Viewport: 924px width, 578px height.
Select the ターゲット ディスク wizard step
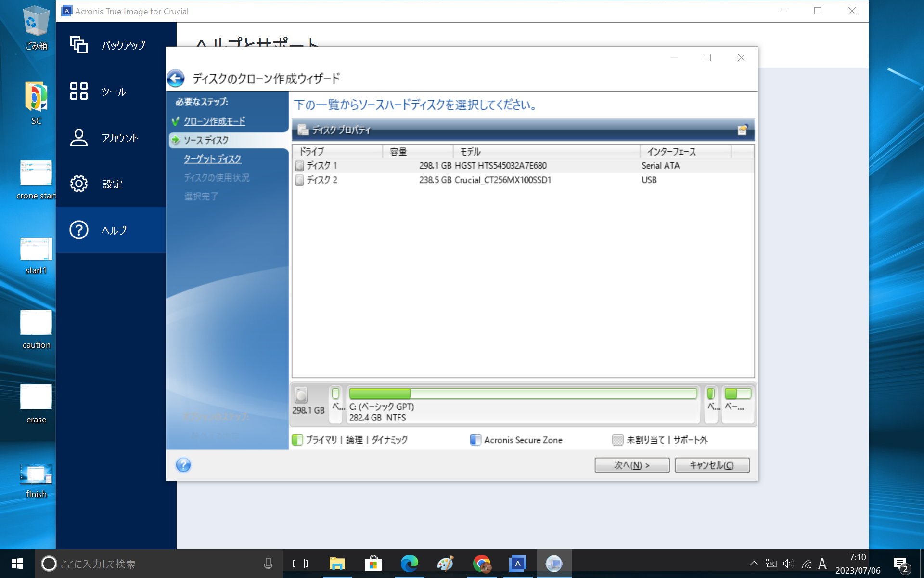click(212, 158)
